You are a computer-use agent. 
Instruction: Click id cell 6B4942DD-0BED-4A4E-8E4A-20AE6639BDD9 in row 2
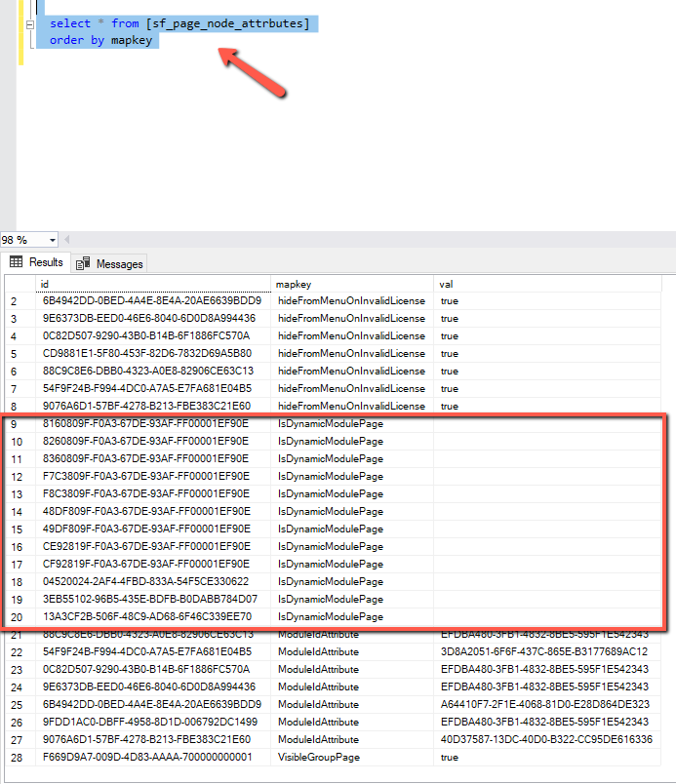click(x=153, y=301)
